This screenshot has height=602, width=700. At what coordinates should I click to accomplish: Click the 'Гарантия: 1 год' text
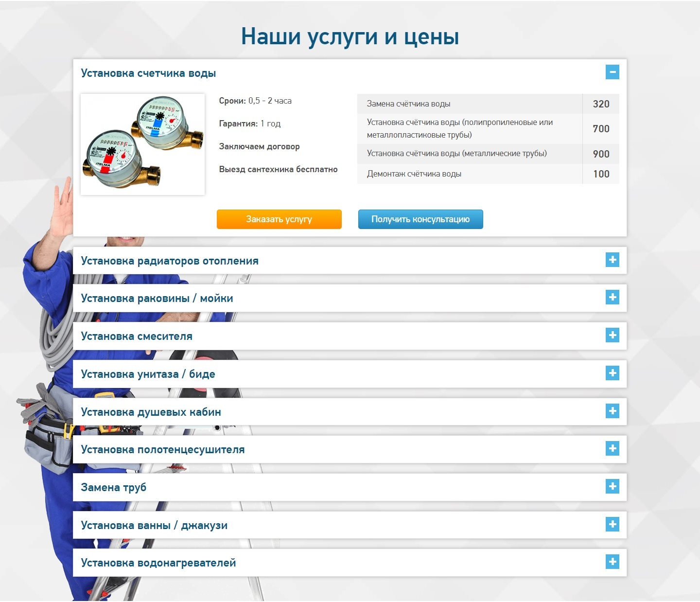pos(250,124)
